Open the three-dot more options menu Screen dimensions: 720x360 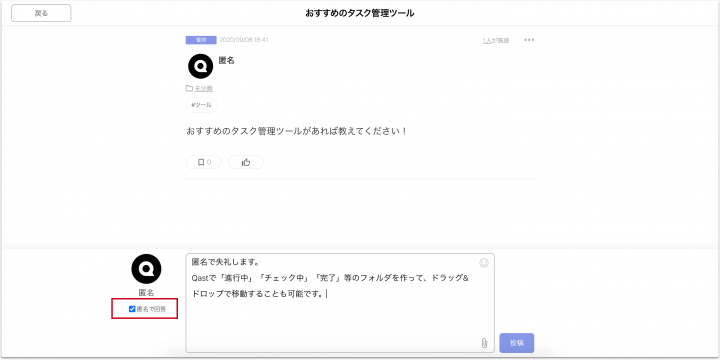coord(529,40)
